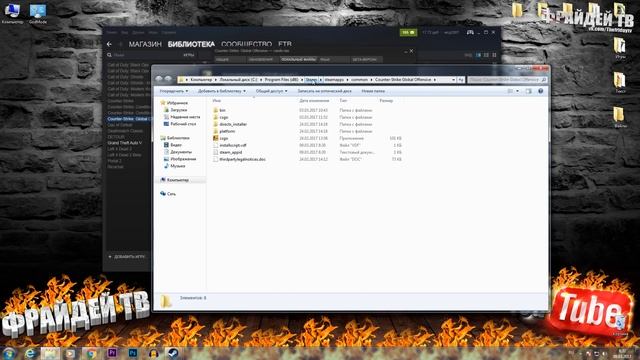
Task: Toggle the Explorer preview pane icon
Action: [x=529, y=91]
